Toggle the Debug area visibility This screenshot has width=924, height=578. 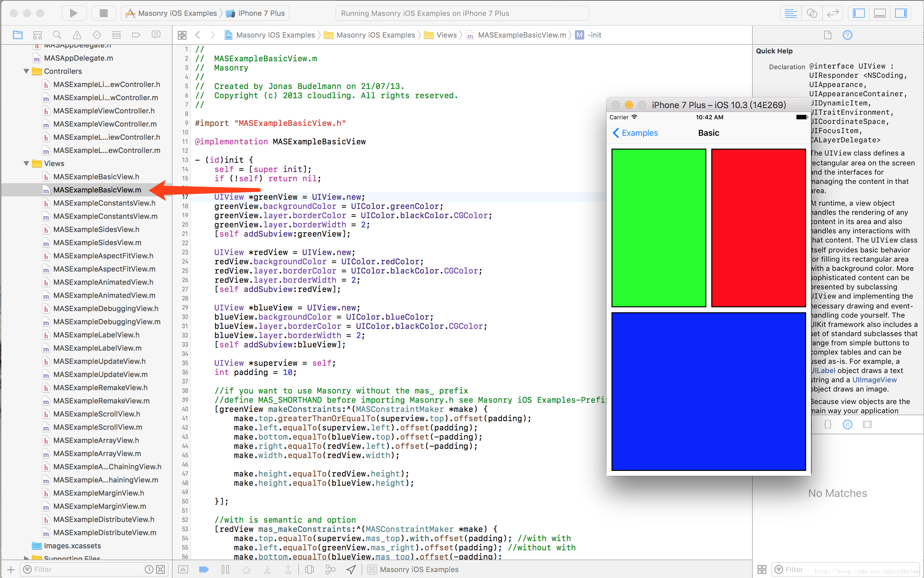[880, 14]
